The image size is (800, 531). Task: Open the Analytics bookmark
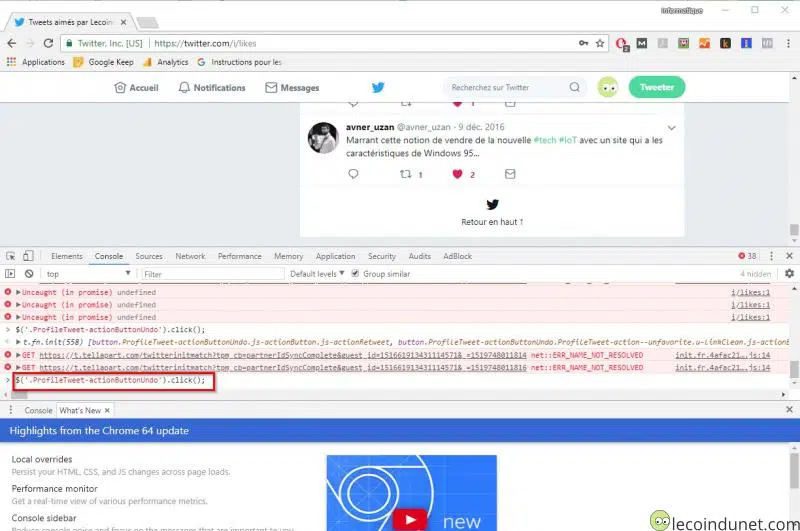[x=166, y=62]
